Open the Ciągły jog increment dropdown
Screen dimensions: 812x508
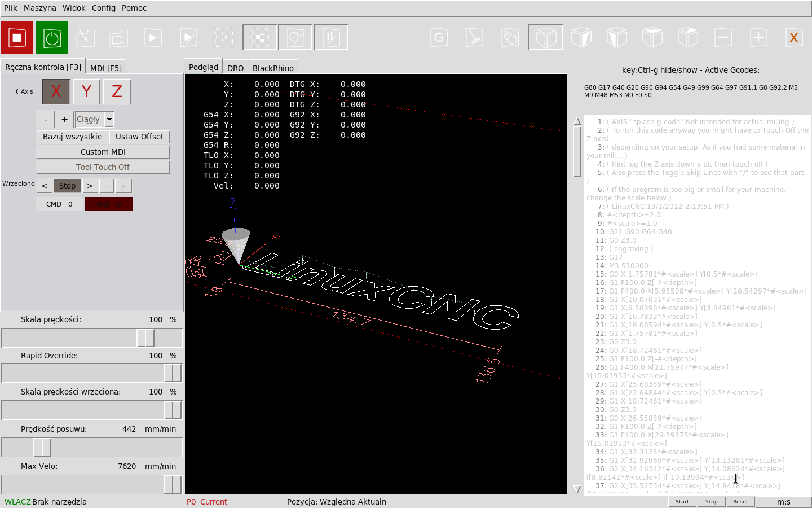click(109, 120)
